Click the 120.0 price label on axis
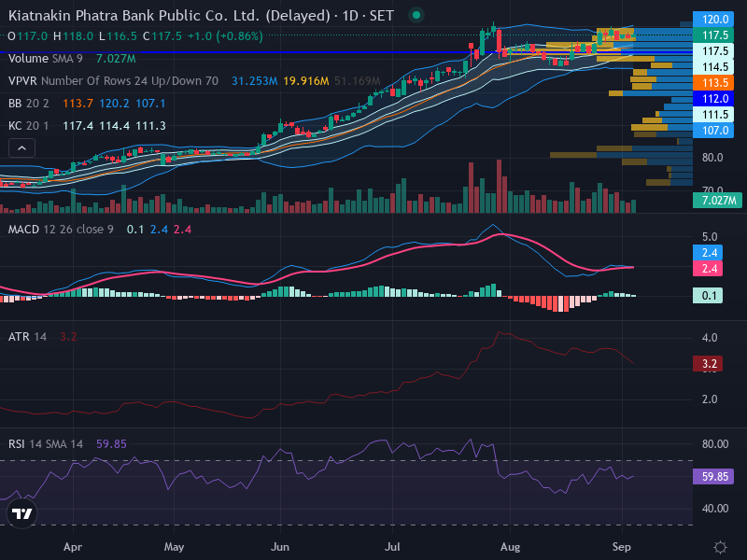Image resolution: width=747 pixels, height=560 pixels. click(x=713, y=19)
